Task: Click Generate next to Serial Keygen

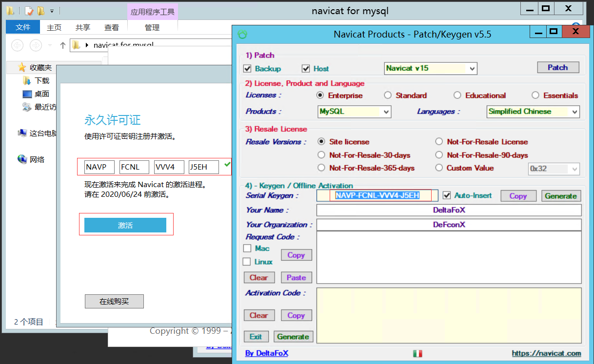Action: click(x=561, y=196)
